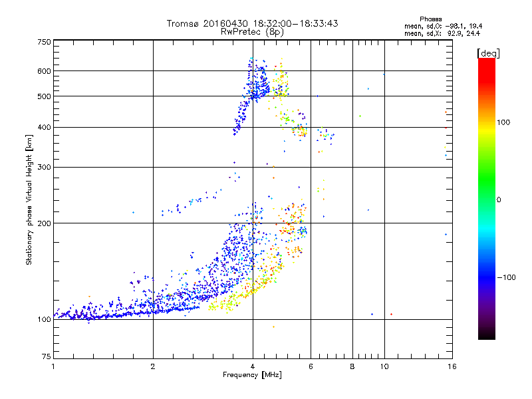Image resolution: width=532 pixels, height=399 pixels.
Task: Click the rainbow phase colorbar
Action: (487, 198)
